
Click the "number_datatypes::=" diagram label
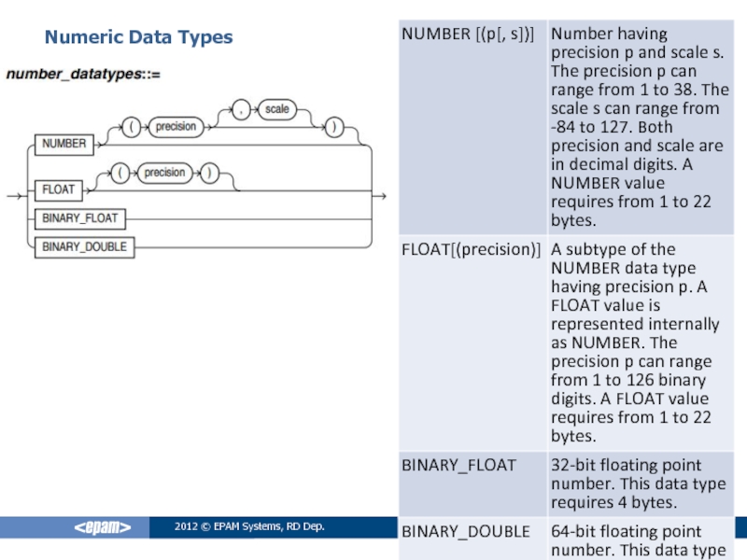click(x=84, y=75)
